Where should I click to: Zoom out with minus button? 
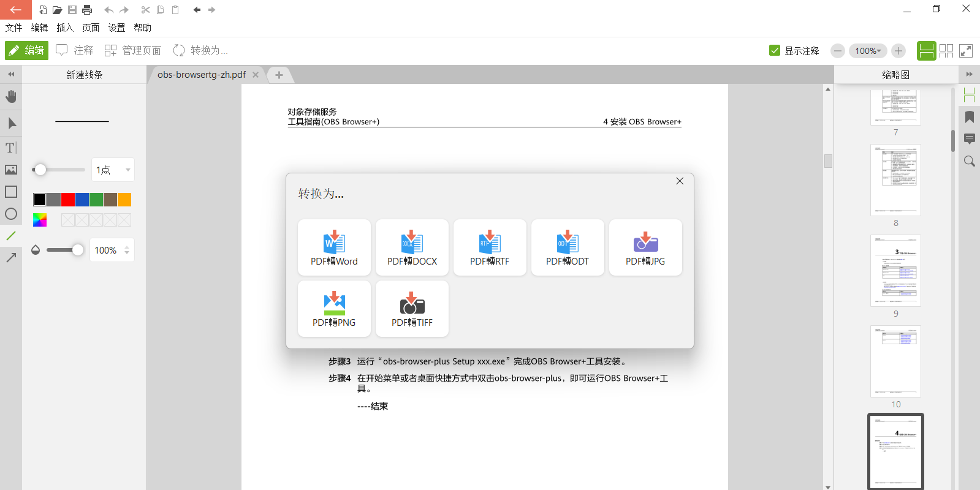tap(837, 51)
